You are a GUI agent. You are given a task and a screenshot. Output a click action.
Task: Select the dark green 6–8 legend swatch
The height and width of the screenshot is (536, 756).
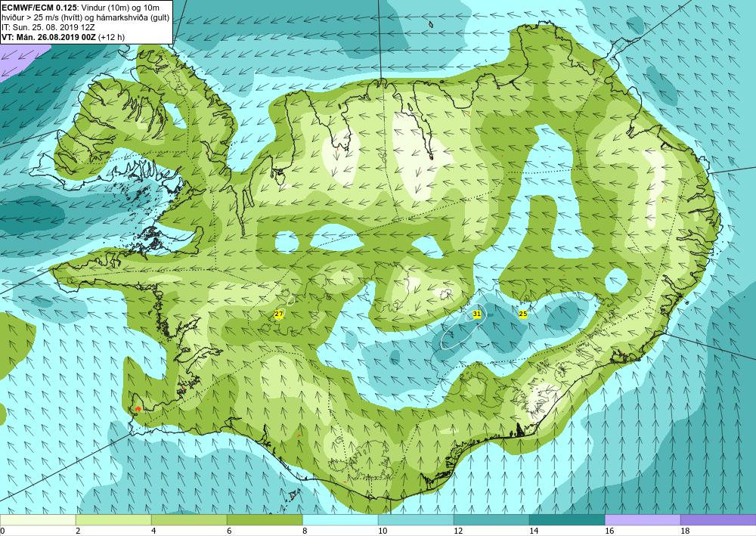(x=265, y=519)
